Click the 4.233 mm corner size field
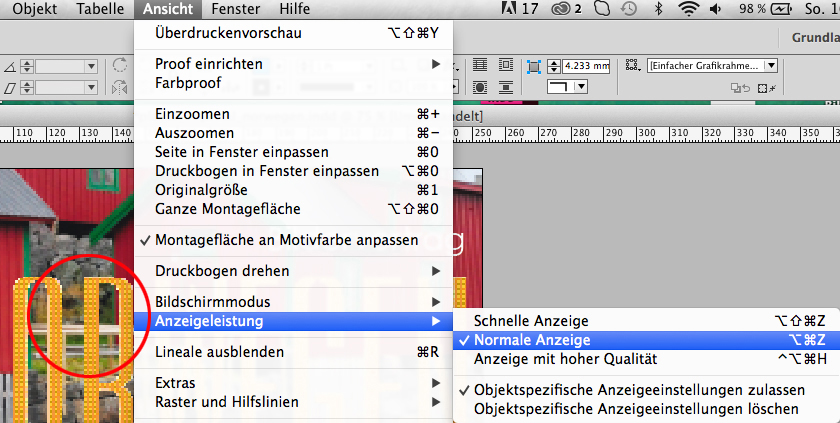840x423 pixels. pyautogui.click(x=585, y=66)
